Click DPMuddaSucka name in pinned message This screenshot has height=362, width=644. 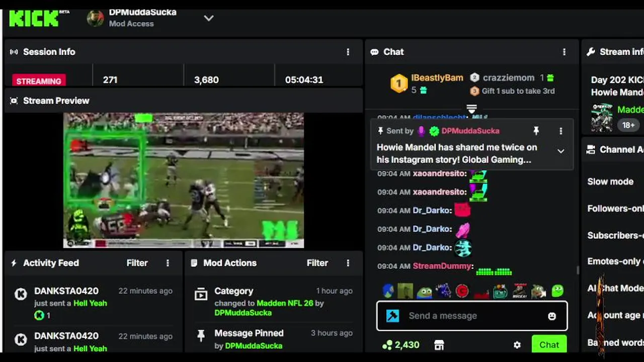point(470,131)
